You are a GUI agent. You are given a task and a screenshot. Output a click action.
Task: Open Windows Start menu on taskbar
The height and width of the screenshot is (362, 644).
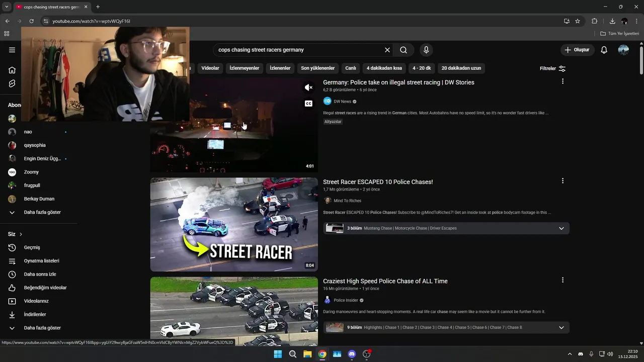[278, 354]
